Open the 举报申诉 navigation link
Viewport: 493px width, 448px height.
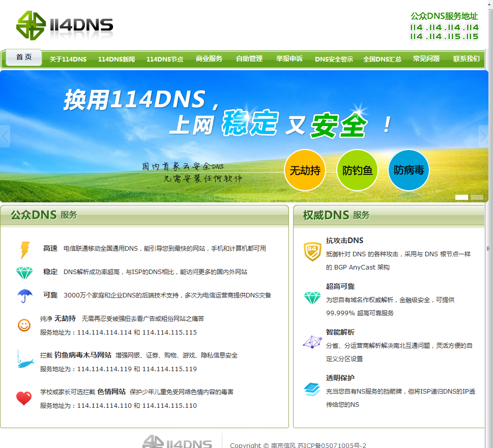[289, 59]
